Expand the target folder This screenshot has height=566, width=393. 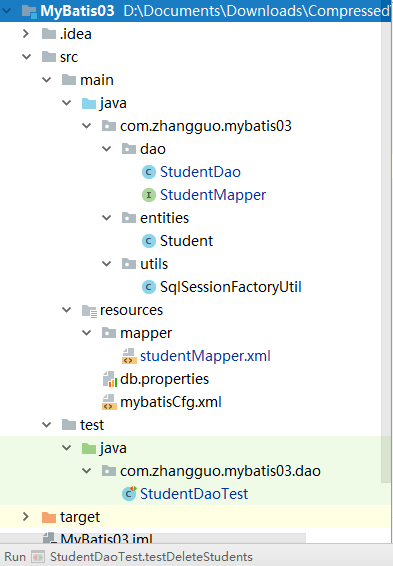click(x=26, y=517)
